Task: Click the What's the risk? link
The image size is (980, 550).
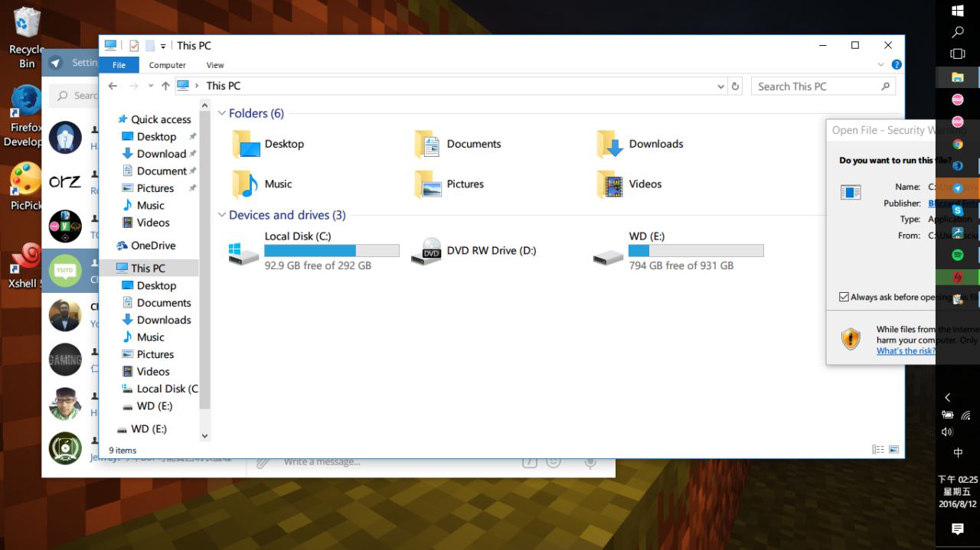Action: click(x=905, y=351)
